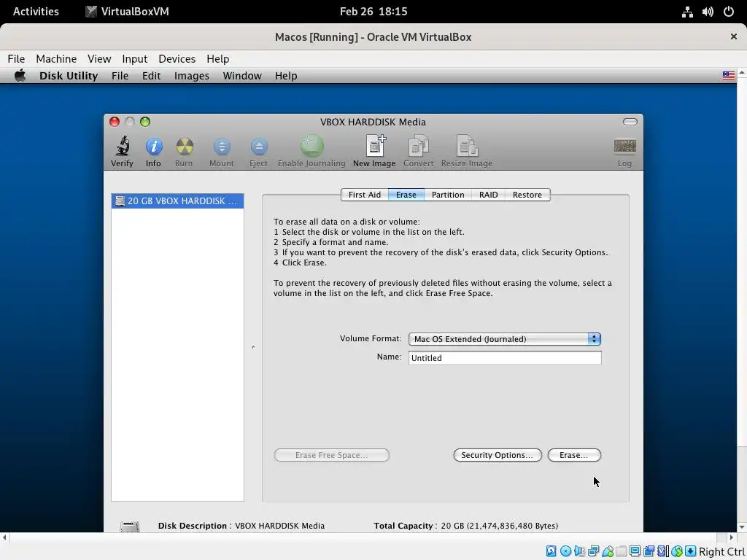Image resolution: width=747 pixels, height=560 pixels.
Task: Click the Burn disc icon
Action: [x=185, y=146]
